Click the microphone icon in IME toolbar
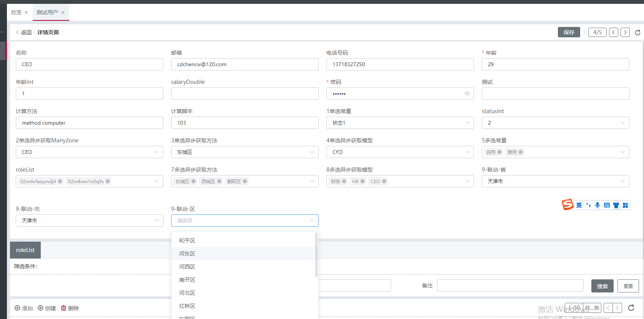Viewport: 644px width, 319px height. pos(597,205)
